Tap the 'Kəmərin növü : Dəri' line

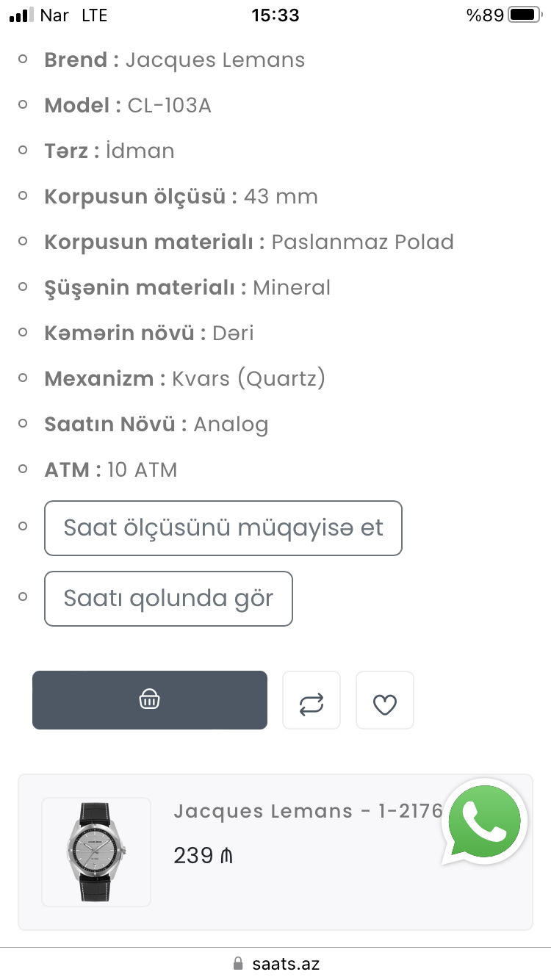pyautogui.click(x=149, y=334)
